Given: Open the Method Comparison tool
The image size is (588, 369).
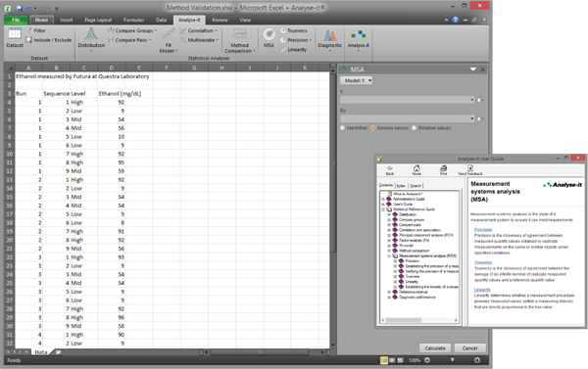Looking at the screenshot, I should 240,40.
